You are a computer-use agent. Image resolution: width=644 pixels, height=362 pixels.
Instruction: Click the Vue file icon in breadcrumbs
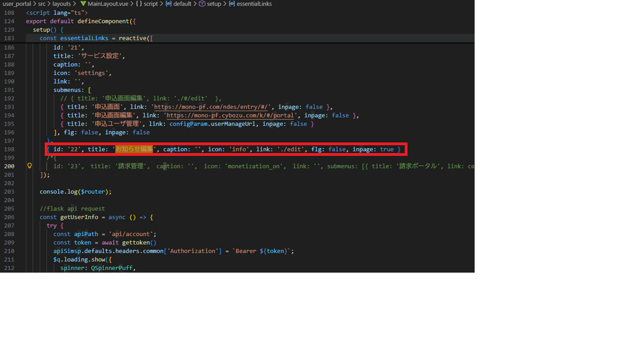[x=83, y=4]
